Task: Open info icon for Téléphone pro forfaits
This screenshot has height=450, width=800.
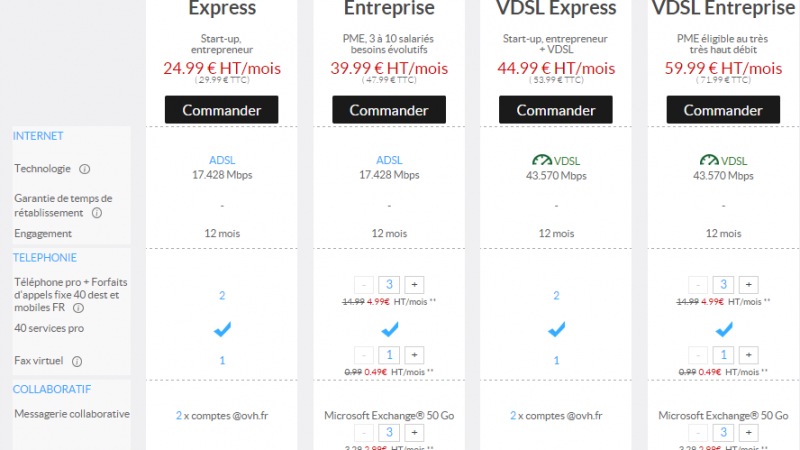Action: coord(78,308)
